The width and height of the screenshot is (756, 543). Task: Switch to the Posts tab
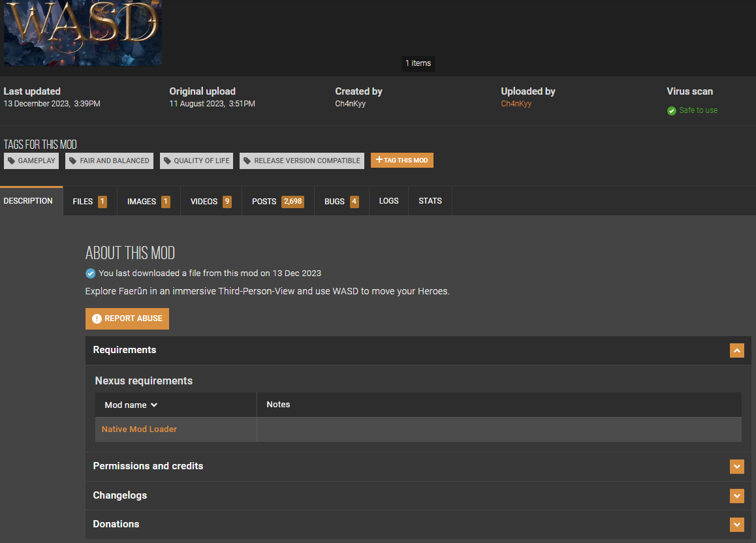(x=277, y=202)
